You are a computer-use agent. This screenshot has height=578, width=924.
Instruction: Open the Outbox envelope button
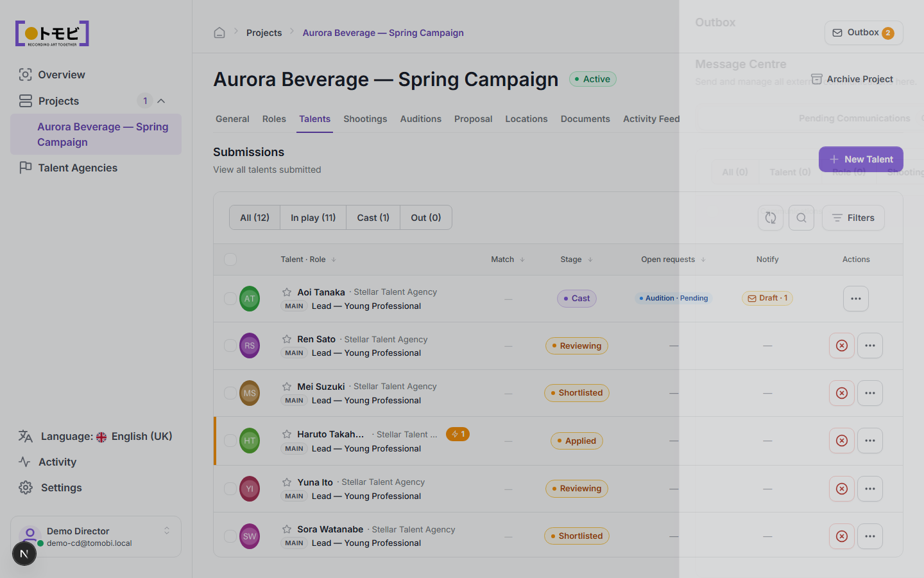click(x=864, y=33)
